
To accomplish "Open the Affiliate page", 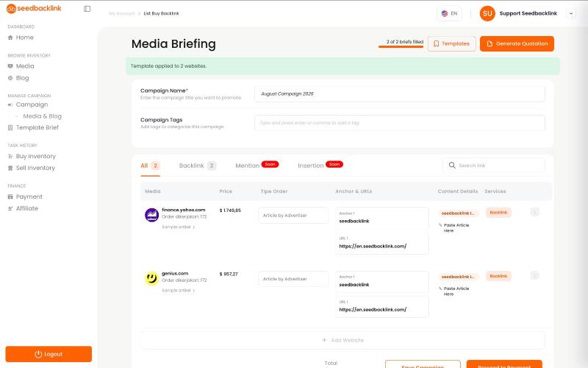I will click(26, 208).
